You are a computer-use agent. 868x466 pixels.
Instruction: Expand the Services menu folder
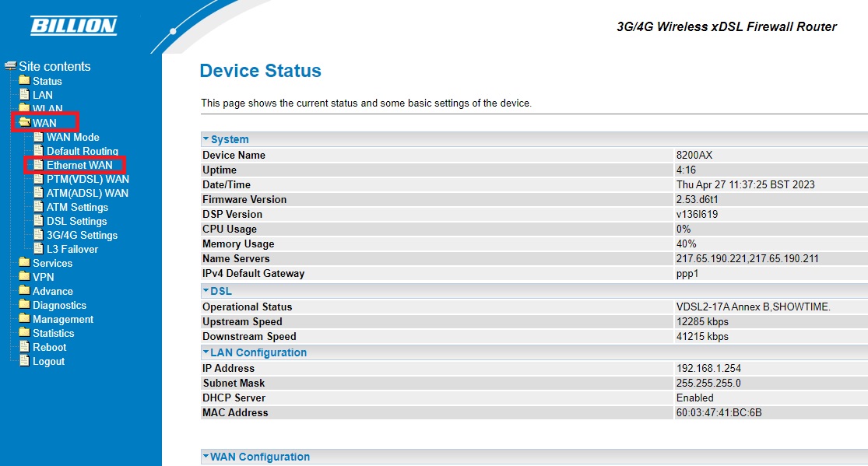point(52,263)
